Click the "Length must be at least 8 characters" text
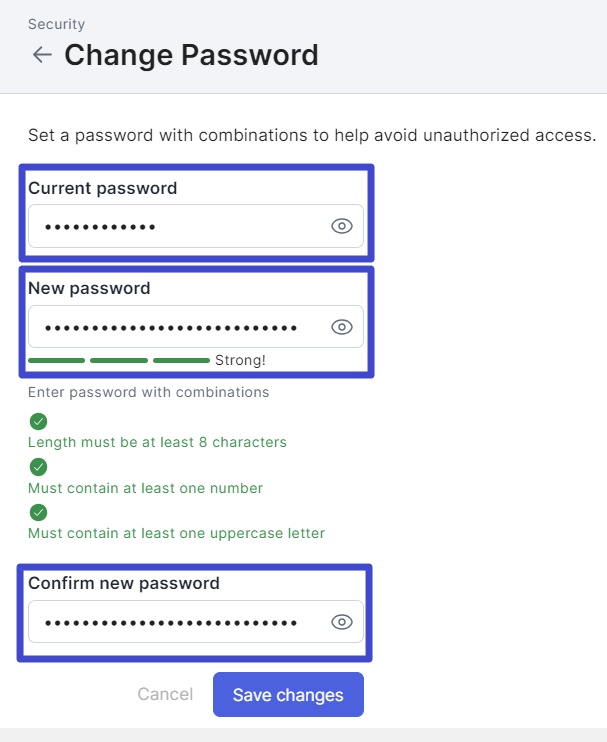The width and height of the screenshot is (607, 742). coord(157,442)
